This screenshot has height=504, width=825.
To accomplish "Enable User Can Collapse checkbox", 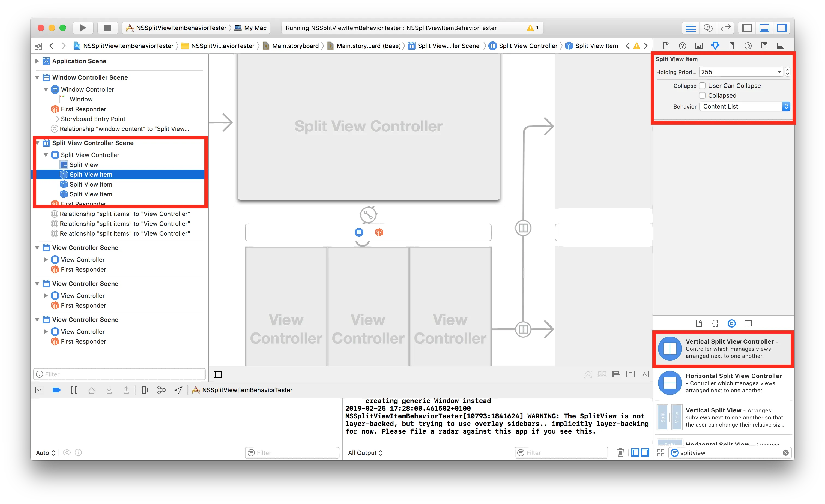I will [x=702, y=86].
